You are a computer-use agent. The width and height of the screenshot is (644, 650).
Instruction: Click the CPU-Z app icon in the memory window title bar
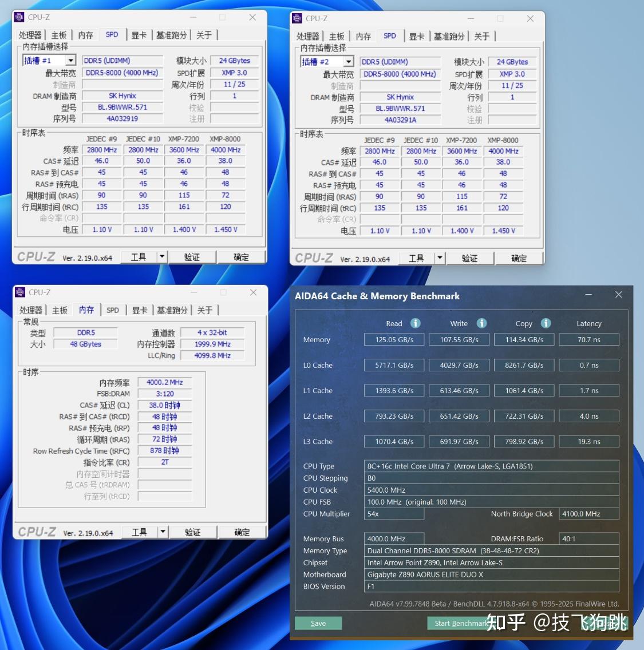20,292
